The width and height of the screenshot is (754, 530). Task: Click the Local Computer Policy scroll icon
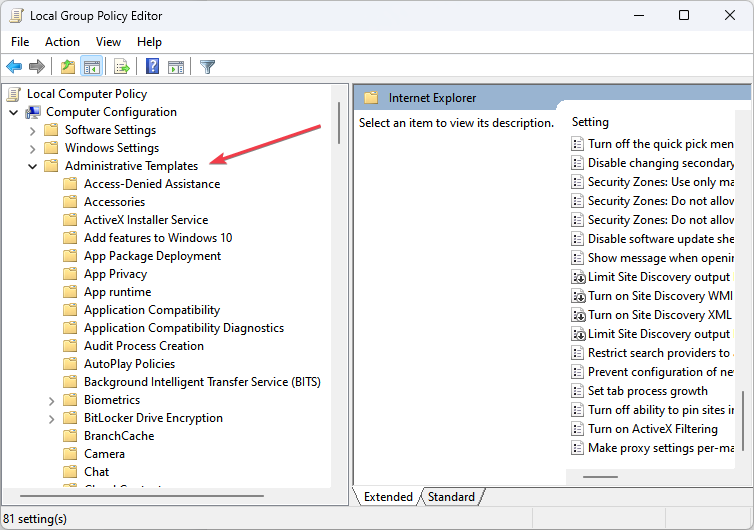pos(14,94)
